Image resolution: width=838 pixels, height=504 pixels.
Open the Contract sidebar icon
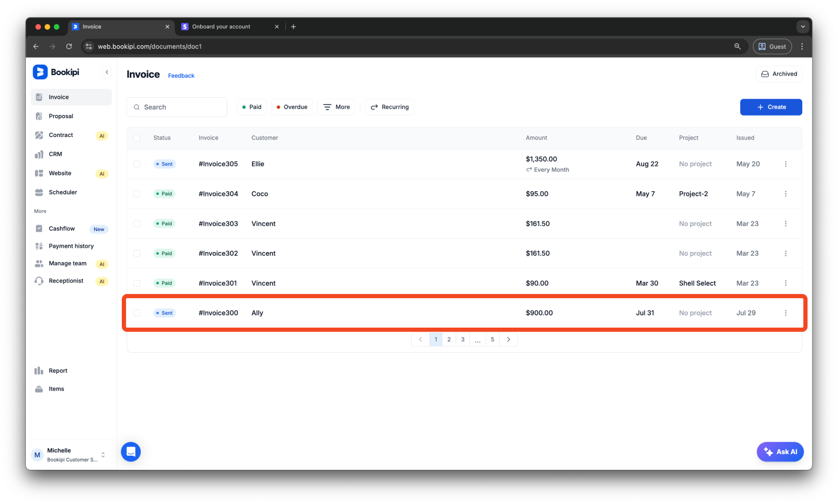click(39, 135)
